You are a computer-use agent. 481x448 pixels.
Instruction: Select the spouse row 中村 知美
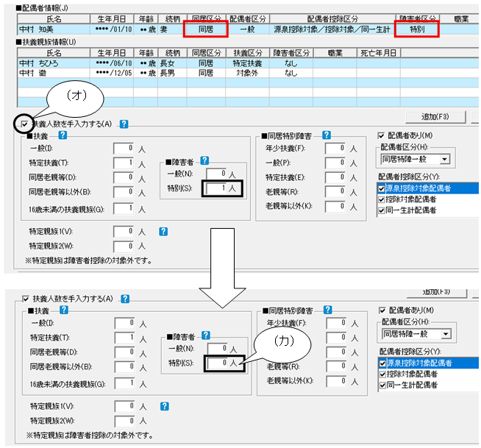tap(248, 29)
